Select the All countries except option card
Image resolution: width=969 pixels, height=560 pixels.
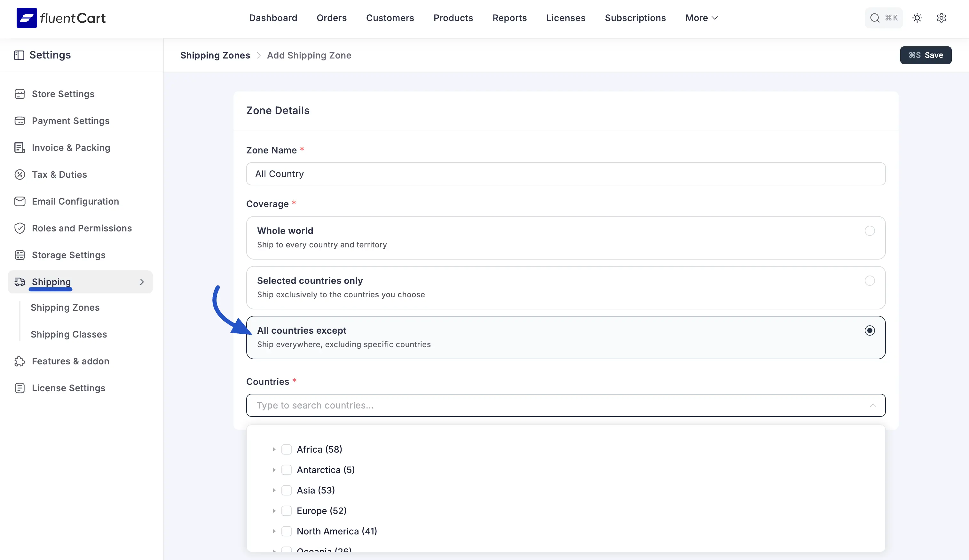coord(566,338)
